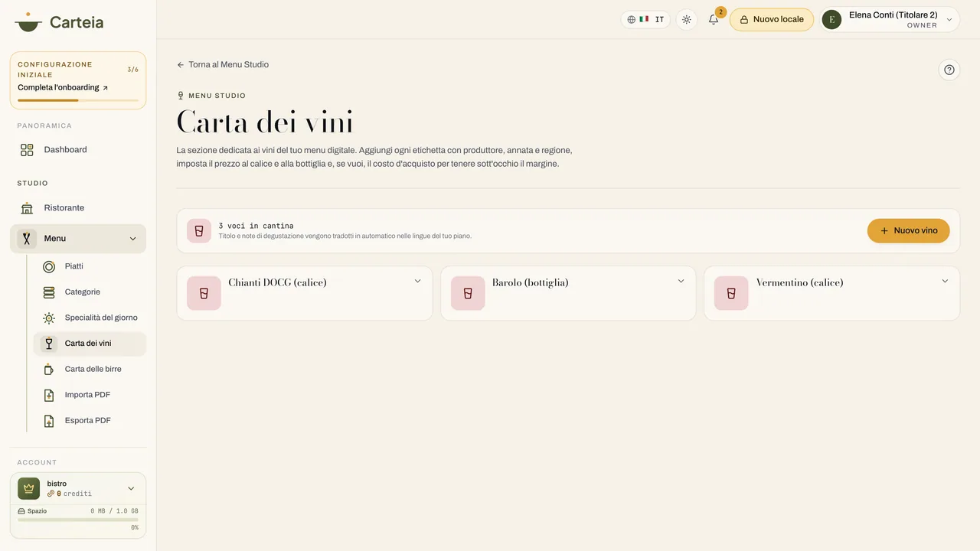Select Dashboard in sidebar
The height and width of the screenshot is (551, 980).
pos(78,150)
